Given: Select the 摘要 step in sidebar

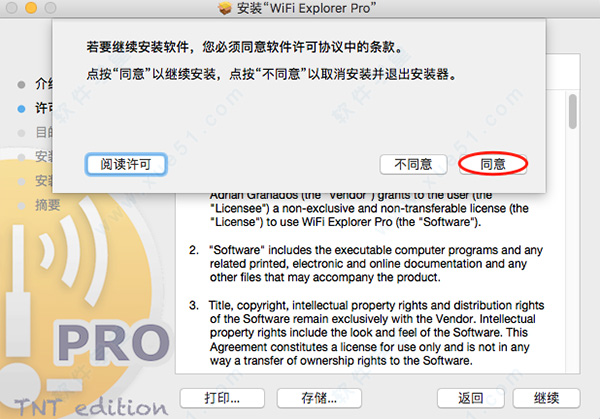Looking at the screenshot, I should point(47,205).
